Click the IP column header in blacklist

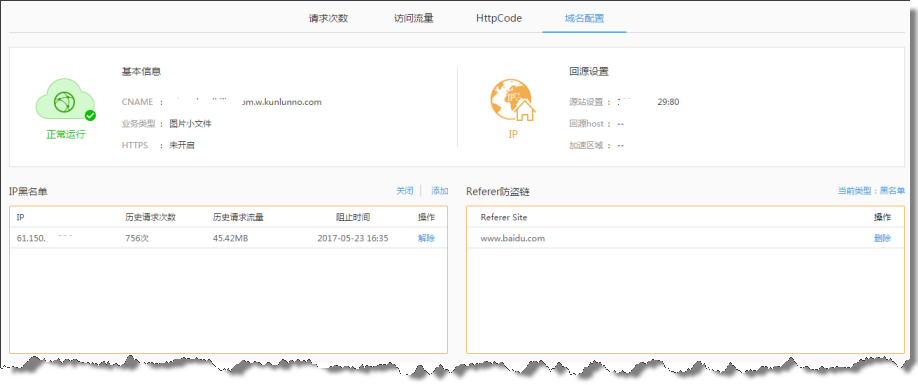pyautogui.click(x=20, y=217)
